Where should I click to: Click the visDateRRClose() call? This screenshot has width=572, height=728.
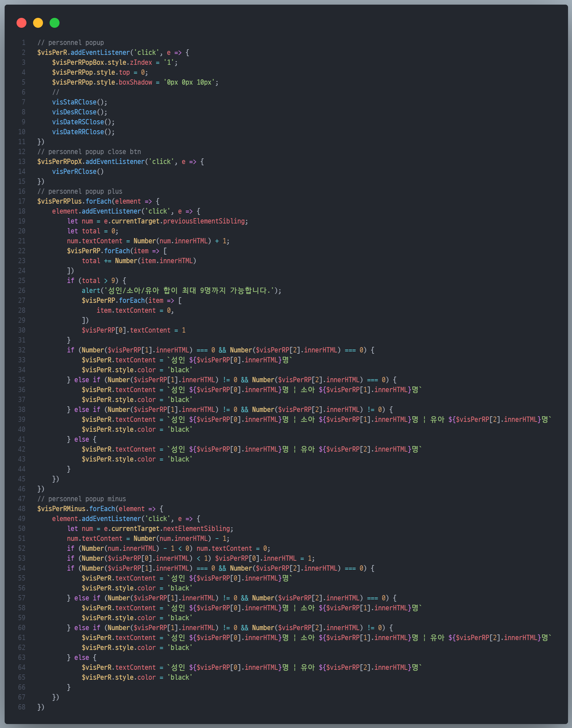[83, 132]
